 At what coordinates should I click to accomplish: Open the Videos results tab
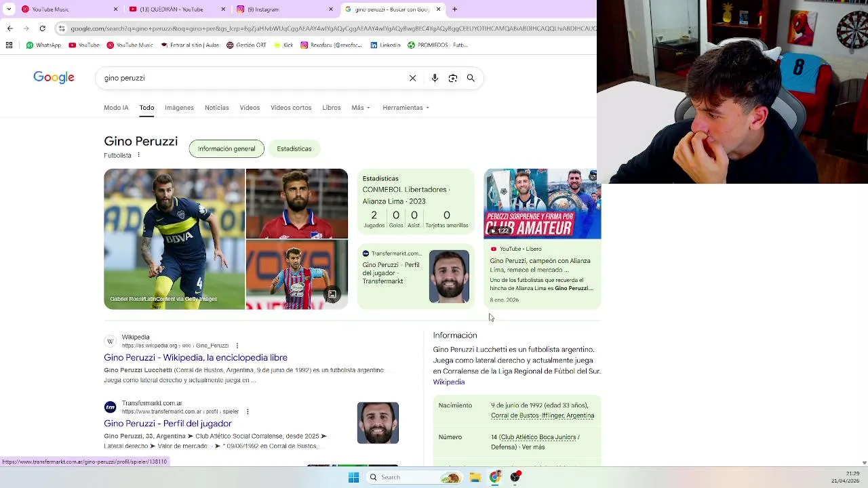(x=250, y=108)
